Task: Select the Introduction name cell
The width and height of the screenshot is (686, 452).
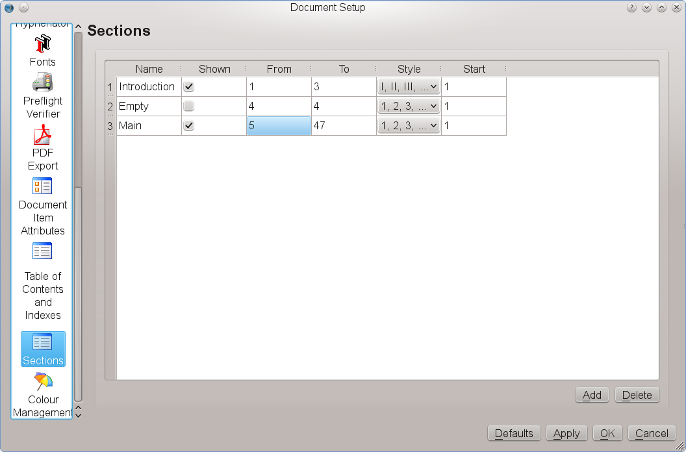Action: pos(149,87)
